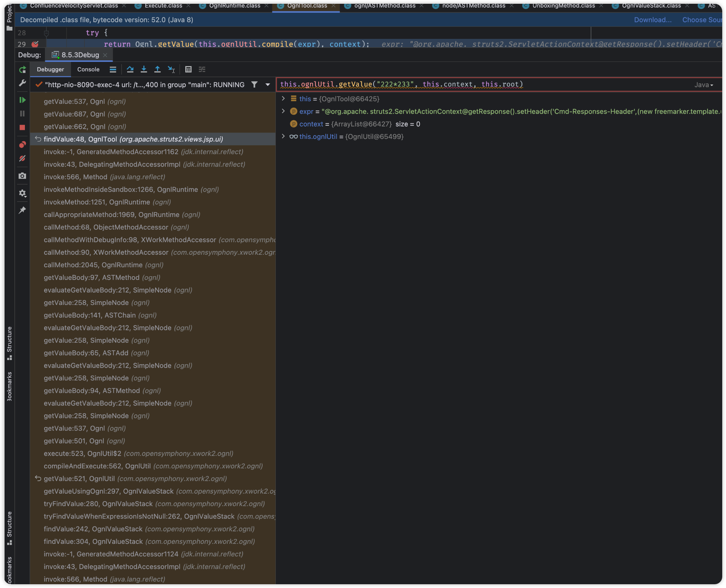Viewport: 726px width, 588px height.
Task: Click the Step Into arrow icon
Action: coord(144,69)
